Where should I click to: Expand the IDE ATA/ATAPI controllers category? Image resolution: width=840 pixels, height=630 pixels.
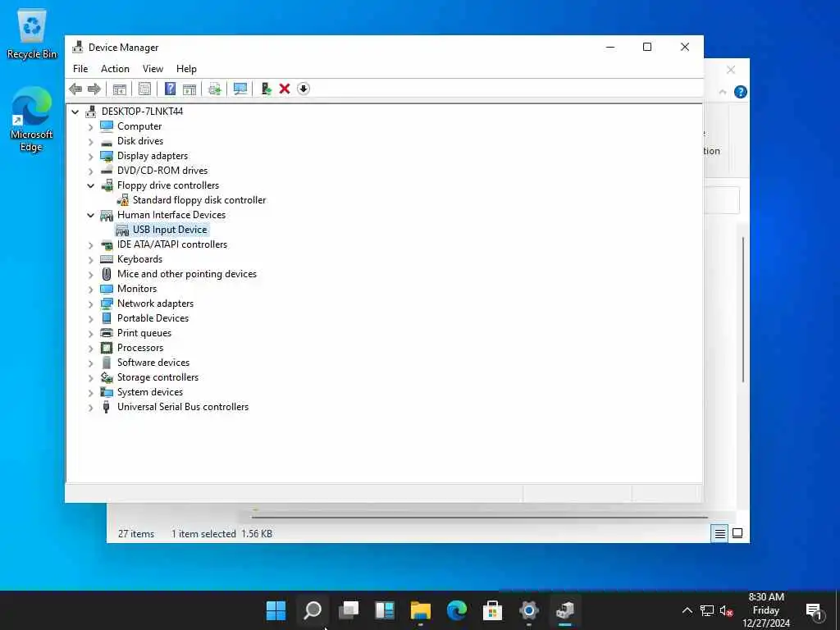click(x=90, y=244)
